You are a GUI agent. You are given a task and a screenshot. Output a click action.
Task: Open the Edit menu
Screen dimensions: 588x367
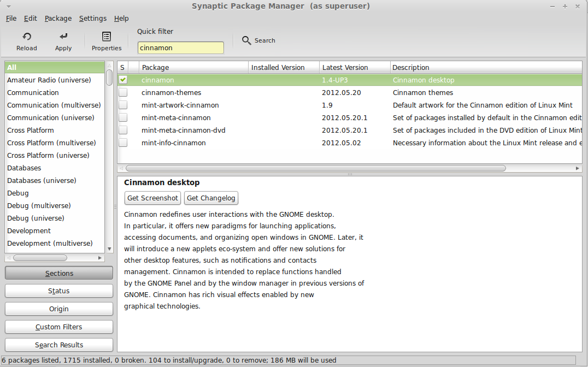pos(31,19)
